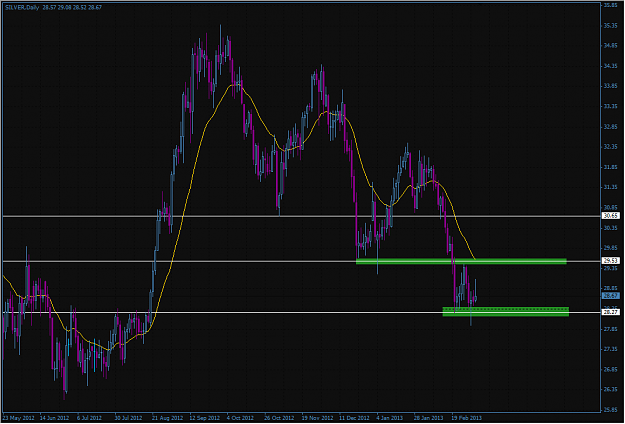
Task: Click the 31.35 price axis value
Action: 611,187
